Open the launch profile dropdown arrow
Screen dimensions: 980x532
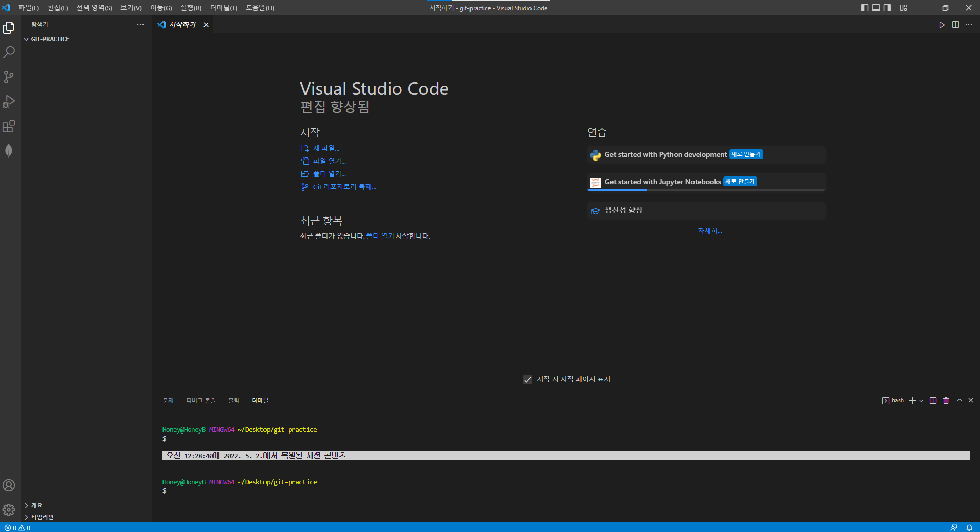point(921,401)
